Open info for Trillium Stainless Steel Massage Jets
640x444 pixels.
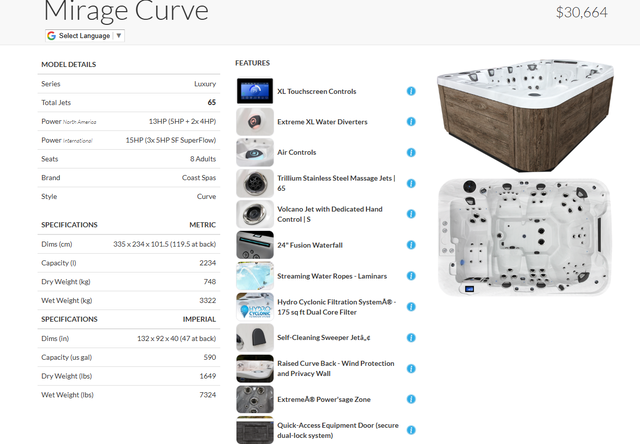pyautogui.click(x=411, y=183)
